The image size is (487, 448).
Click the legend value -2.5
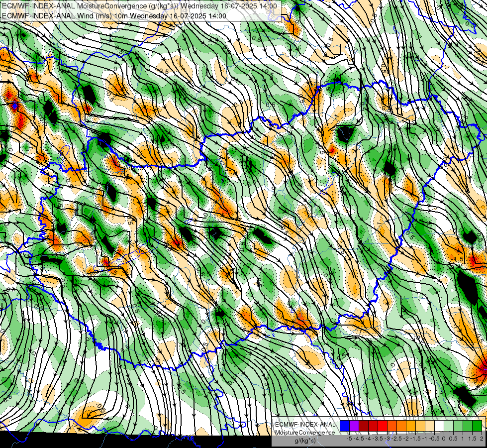coord(396,439)
